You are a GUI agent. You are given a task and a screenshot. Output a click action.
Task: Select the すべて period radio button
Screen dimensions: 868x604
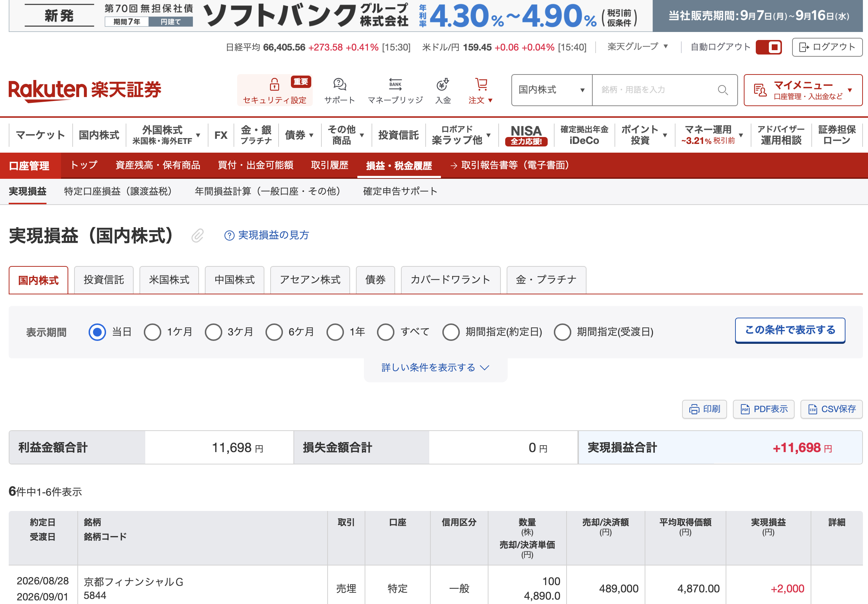386,332
